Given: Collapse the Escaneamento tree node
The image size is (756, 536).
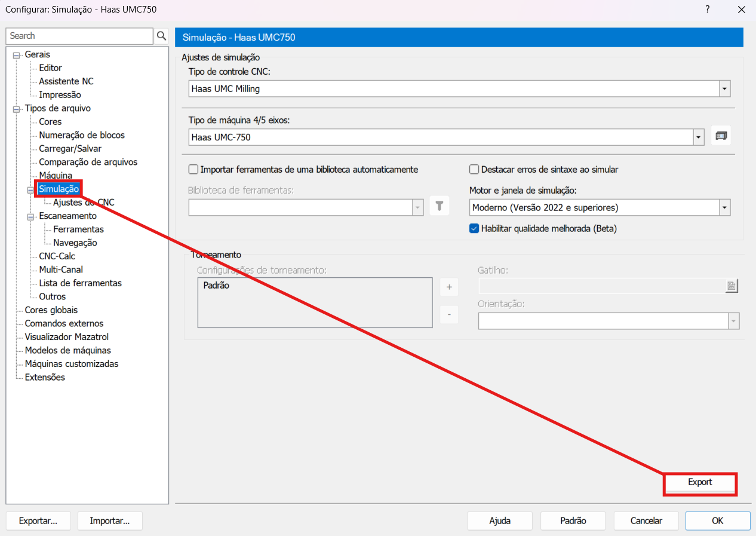Looking at the screenshot, I should tap(30, 216).
